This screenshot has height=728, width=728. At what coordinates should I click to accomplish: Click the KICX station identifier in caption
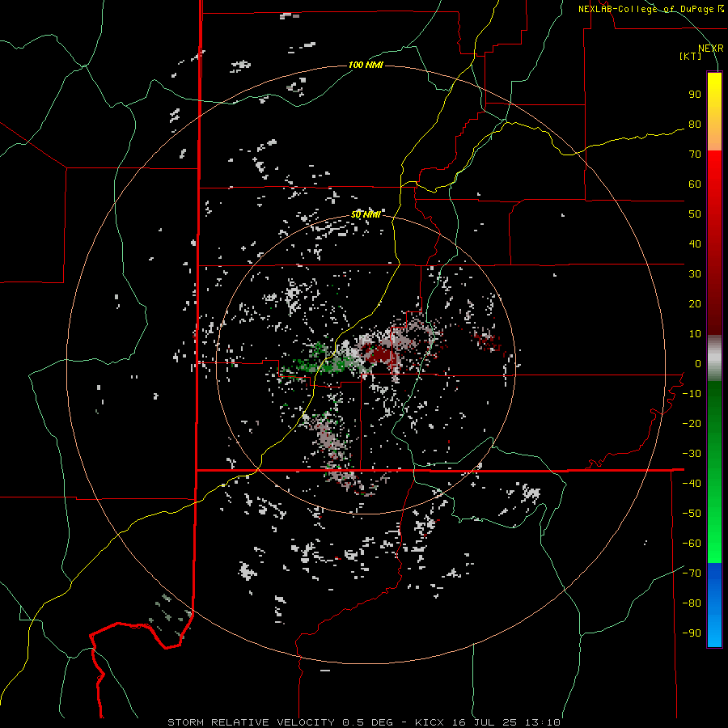pos(430,722)
